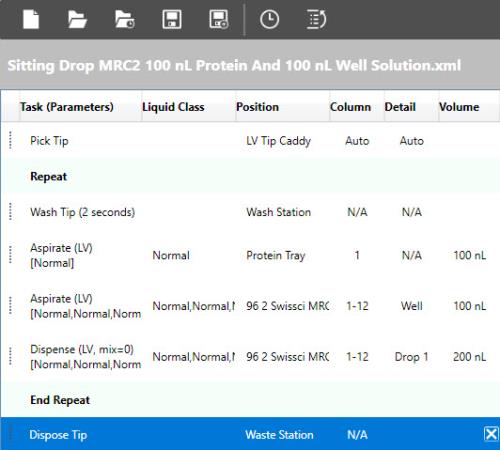
Task: Click the Liquid Class column header
Action: [x=173, y=107]
